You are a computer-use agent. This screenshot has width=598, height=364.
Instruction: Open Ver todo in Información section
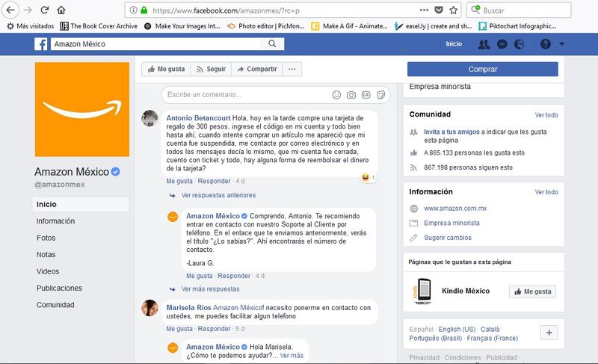pos(546,192)
